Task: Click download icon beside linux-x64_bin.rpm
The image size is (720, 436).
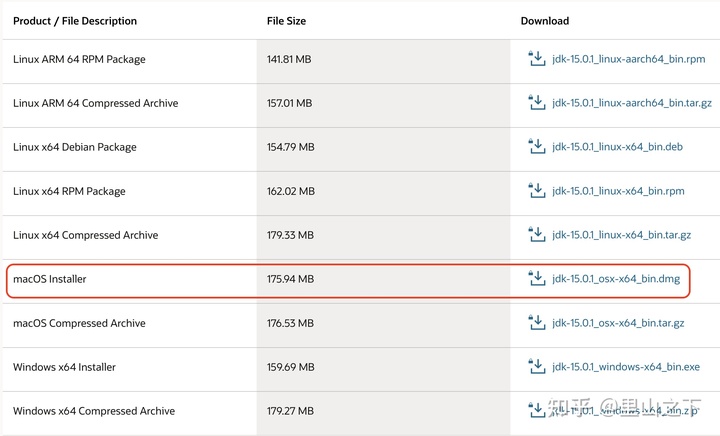Action: point(536,190)
